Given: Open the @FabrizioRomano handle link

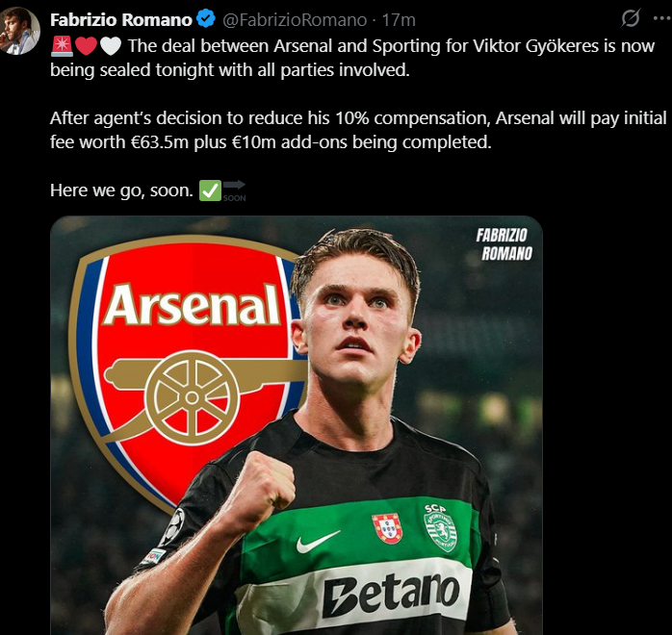Looking at the screenshot, I should pyautogui.click(x=295, y=19).
